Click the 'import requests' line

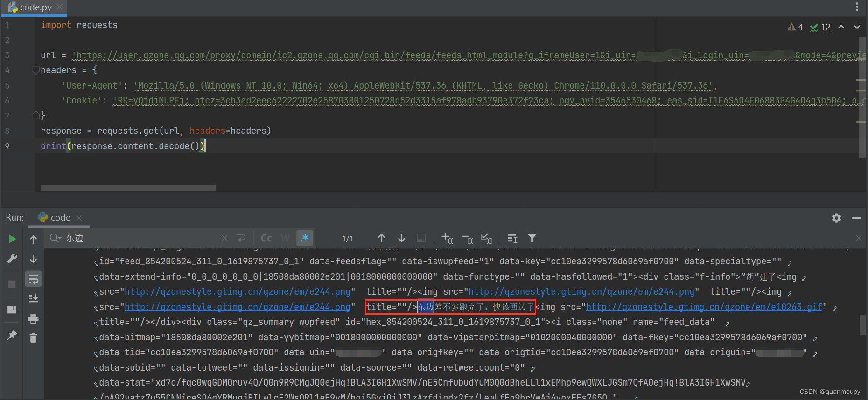tap(79, 25)
